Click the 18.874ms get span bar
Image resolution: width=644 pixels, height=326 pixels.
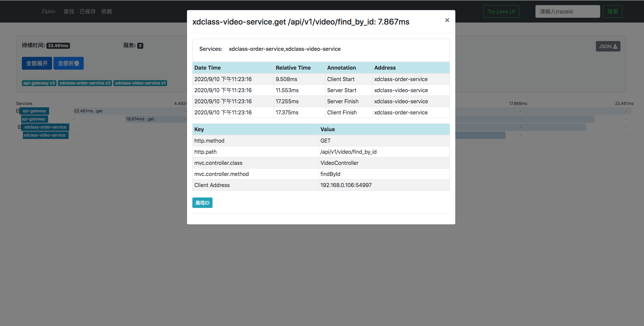tap(155, 119)
